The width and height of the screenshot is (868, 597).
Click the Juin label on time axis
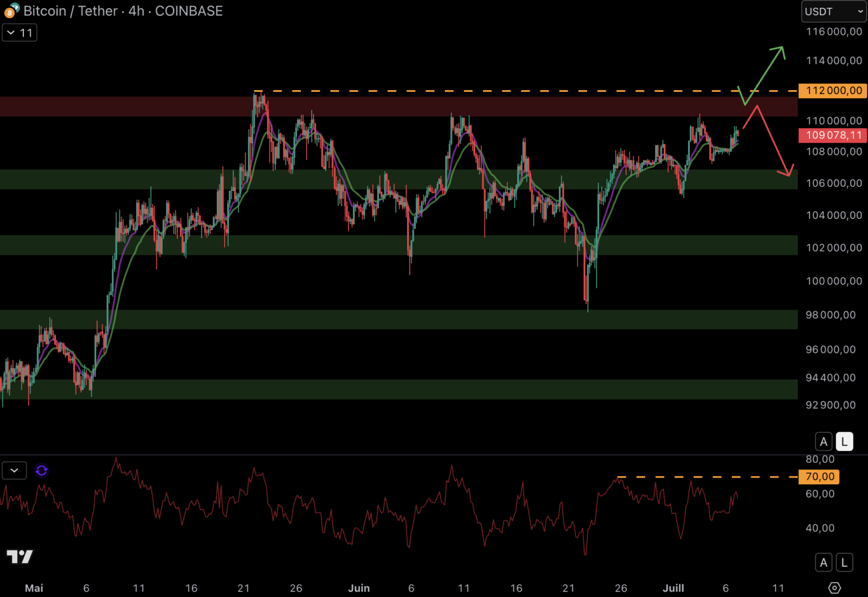pos(359,588)
